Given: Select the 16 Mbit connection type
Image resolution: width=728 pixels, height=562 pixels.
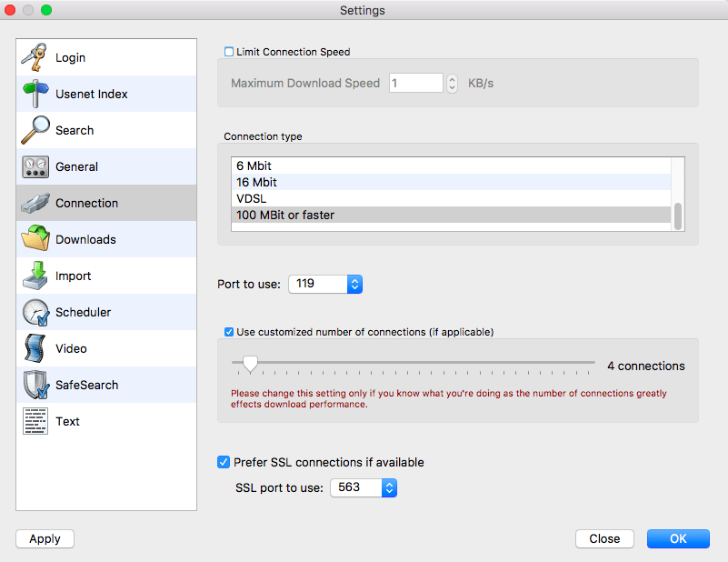Looking at the screenshot, I should pos(452,182).
